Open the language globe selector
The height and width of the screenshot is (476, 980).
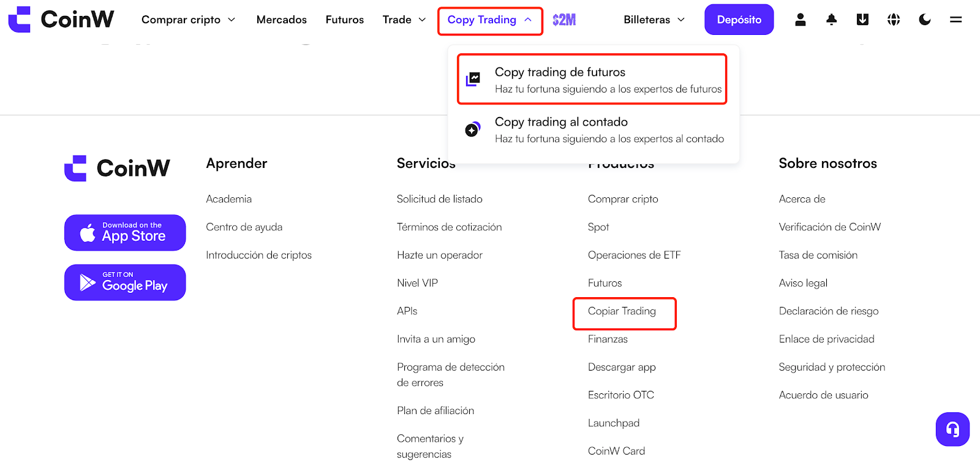(x=894, y=20)
